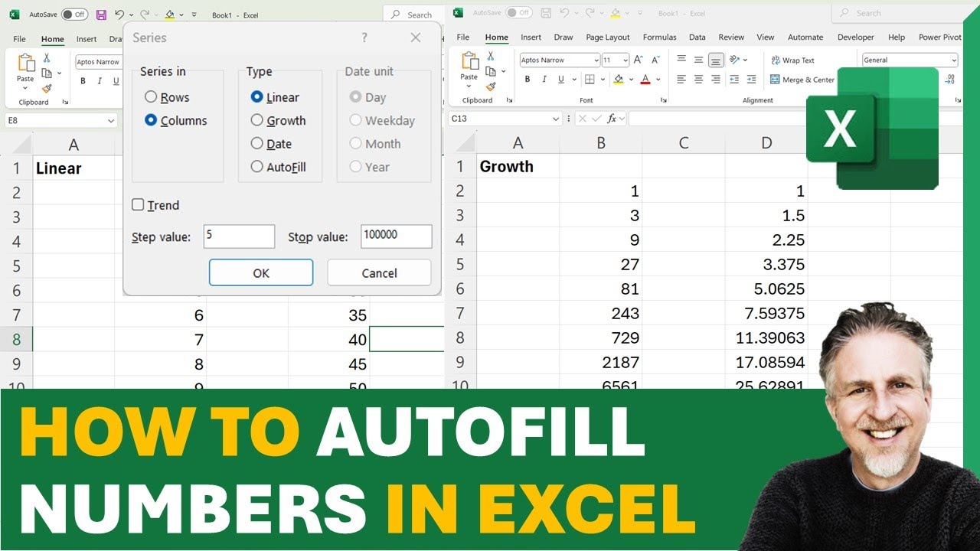This screenshot has width=980, height=551.
Task: Open Insert tab in right Excel window
Action: [531, 37]
